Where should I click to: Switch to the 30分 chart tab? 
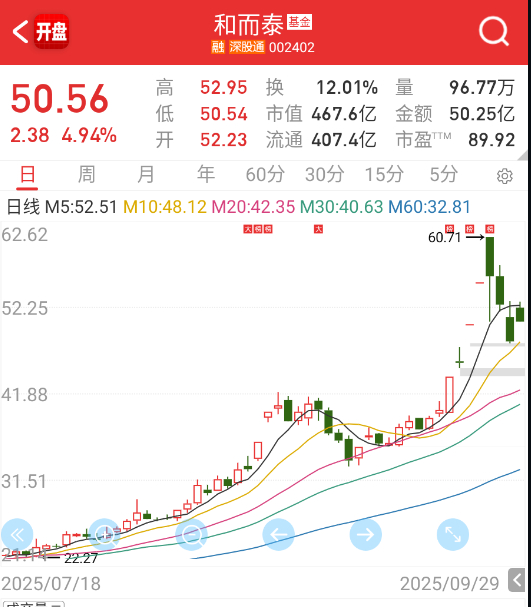[x=324, y=175]
